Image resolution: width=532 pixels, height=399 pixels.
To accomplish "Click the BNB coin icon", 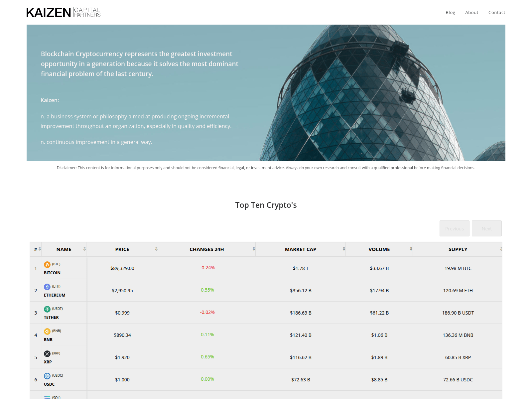I will tap(47, 332).
